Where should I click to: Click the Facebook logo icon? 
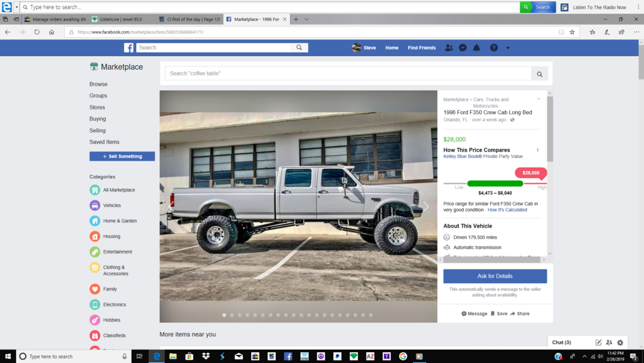[x=129, y=48]
